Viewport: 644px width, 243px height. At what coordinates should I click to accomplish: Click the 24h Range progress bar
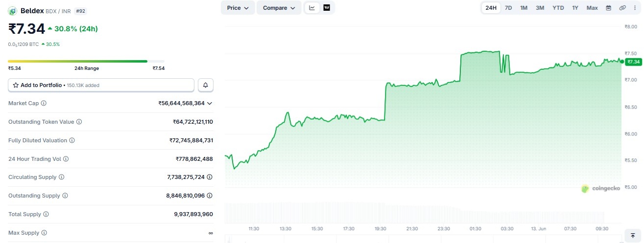(x=86, y=61)
